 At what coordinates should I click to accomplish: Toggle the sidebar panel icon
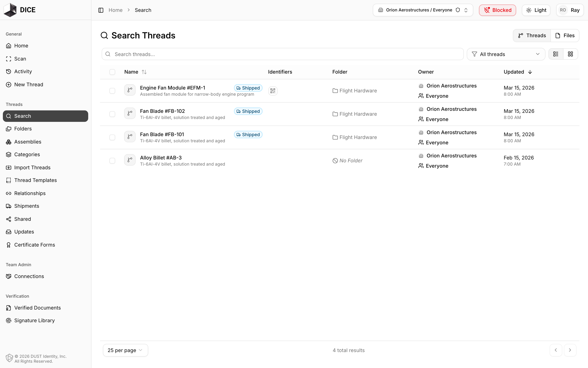(101, 10)
